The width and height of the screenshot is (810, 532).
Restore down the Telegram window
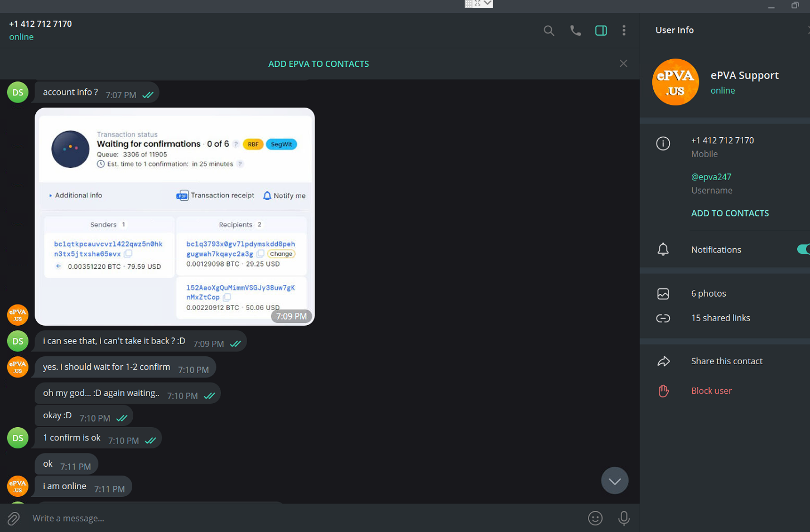[795, 6]
